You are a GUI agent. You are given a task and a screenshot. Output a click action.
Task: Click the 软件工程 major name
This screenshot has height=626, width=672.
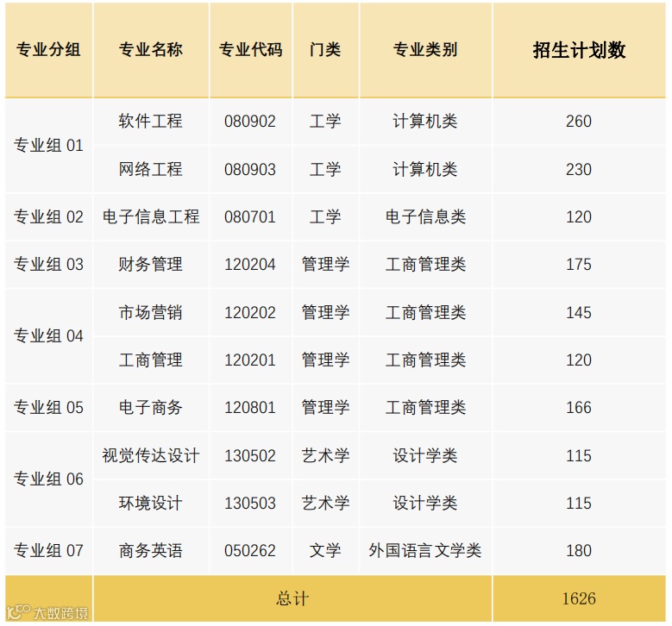pos(151,122)
